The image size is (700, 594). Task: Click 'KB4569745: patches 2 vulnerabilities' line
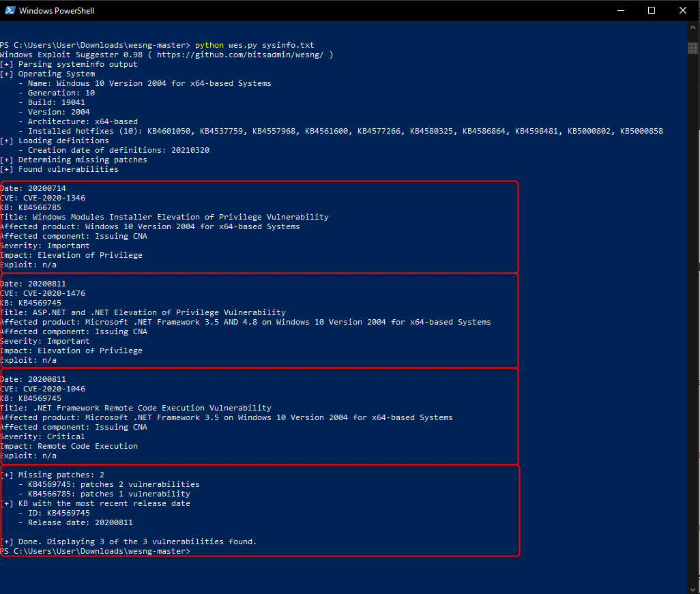tap(109, 485)
